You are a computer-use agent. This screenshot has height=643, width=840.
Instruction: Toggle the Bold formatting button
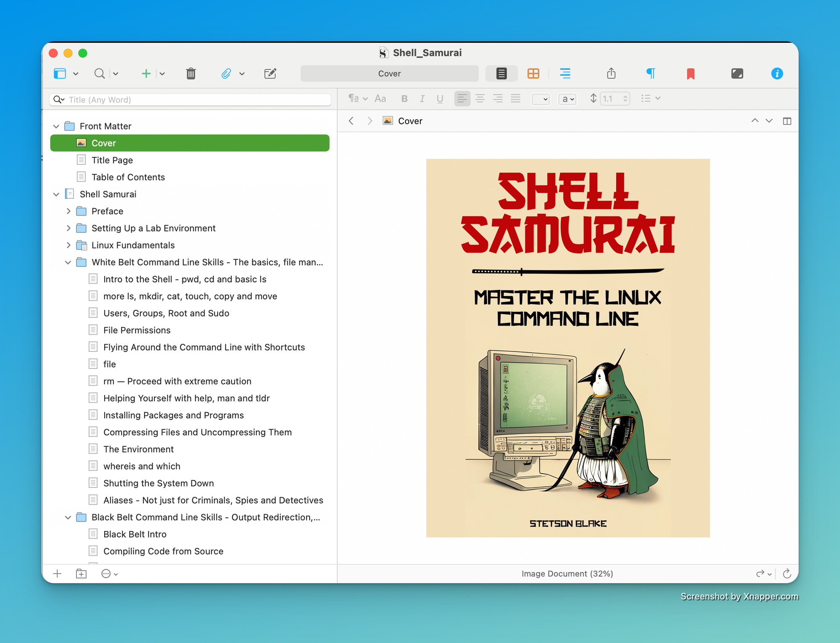pyautogui.click(x=404, y=99)
